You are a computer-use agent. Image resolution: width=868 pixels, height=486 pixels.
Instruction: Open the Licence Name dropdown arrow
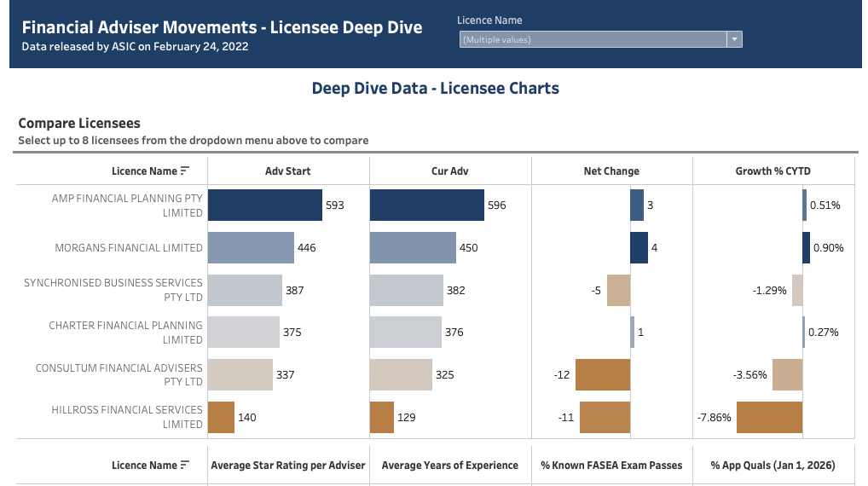click(x=734, y=39)
